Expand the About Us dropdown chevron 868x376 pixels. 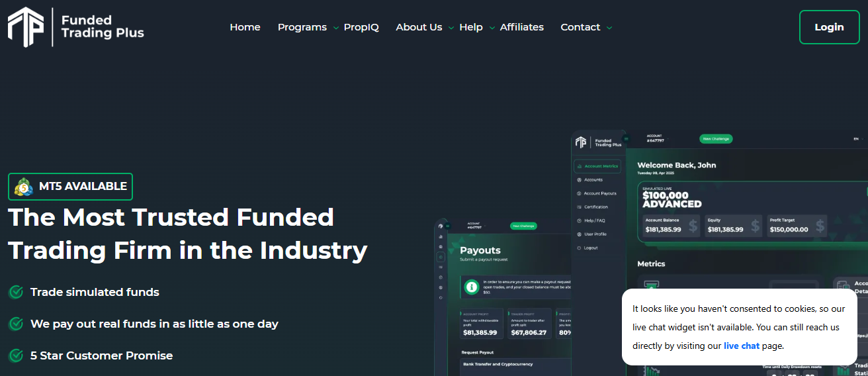pyautogui.click(x=451, y=28)
